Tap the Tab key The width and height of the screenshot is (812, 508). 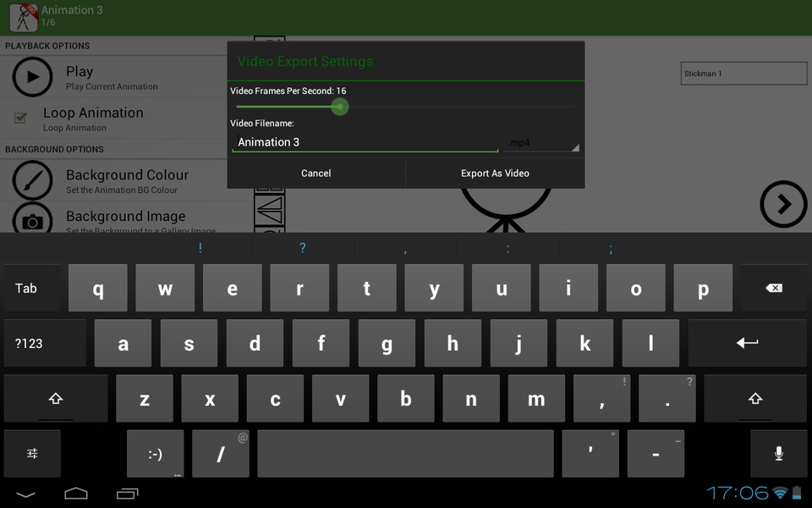coord(32,288)
